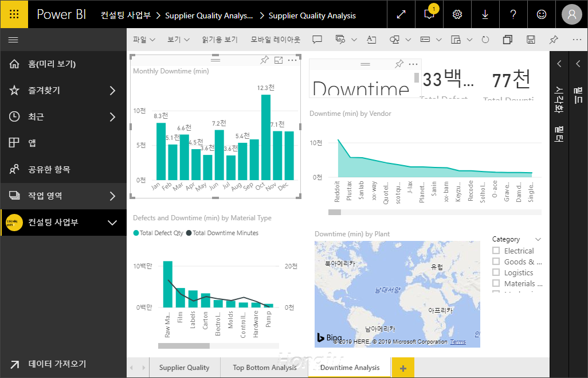
Task: Open more options on Monthly Downtime visual
Action: point(292,60)
